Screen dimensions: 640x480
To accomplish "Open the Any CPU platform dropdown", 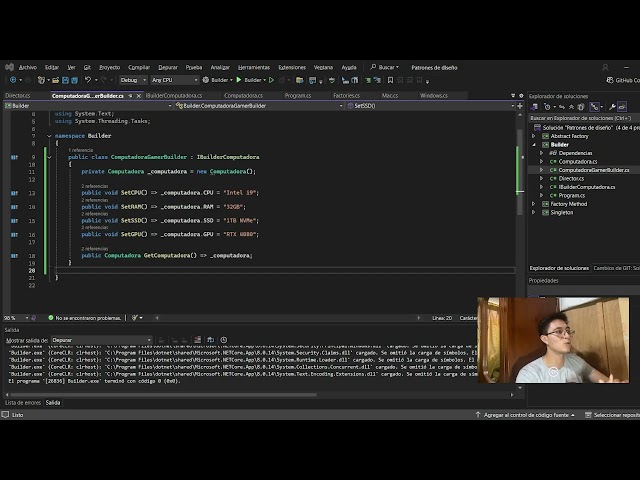I will 174,80.
